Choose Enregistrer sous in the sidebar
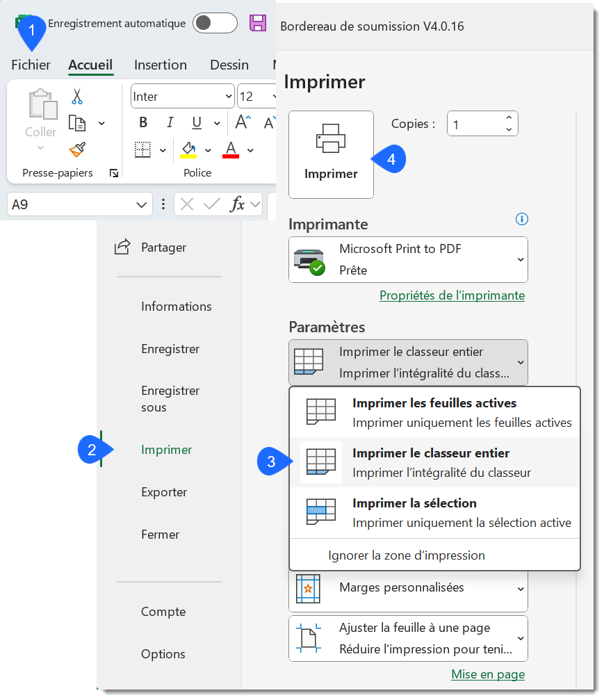The image size is (604, 700). click(x=170, y=399)
